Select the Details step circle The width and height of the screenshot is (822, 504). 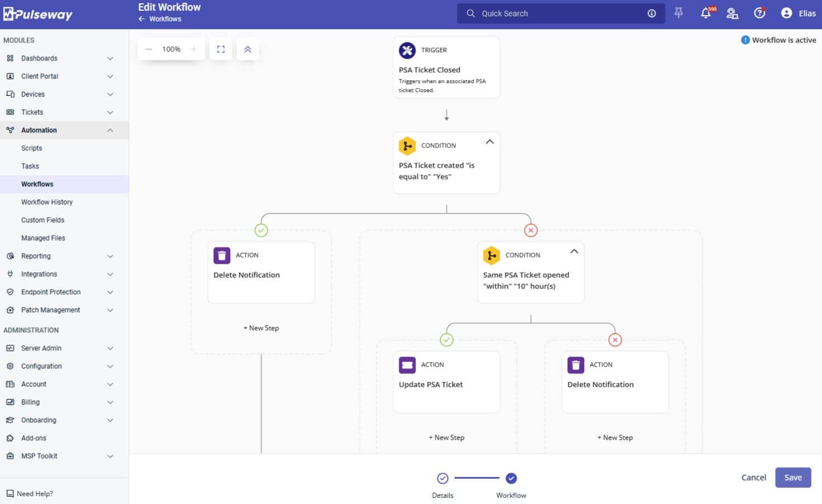(x=442, y=478)
